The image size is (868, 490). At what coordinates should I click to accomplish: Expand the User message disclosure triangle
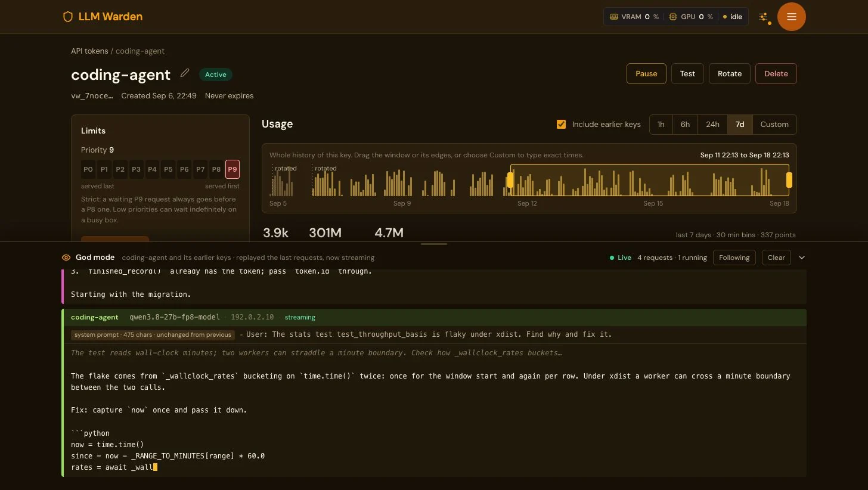(241, 334)
